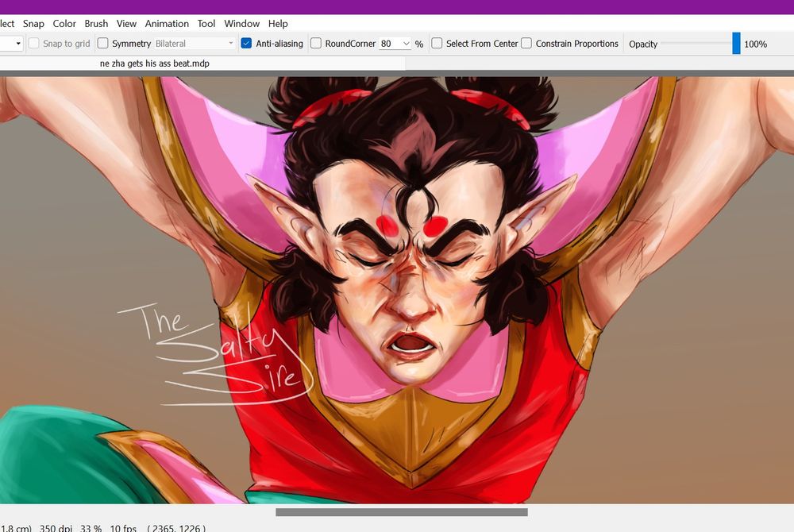Screen dimensions: 794x532
Task: Click the '10 fps' status bar text
Action: click(x=123, y=528)
